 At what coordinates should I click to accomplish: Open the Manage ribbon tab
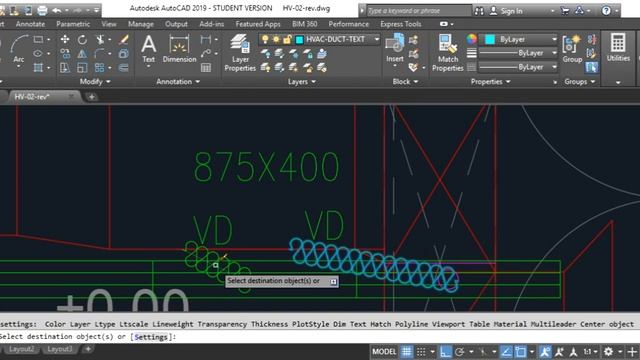141,24
